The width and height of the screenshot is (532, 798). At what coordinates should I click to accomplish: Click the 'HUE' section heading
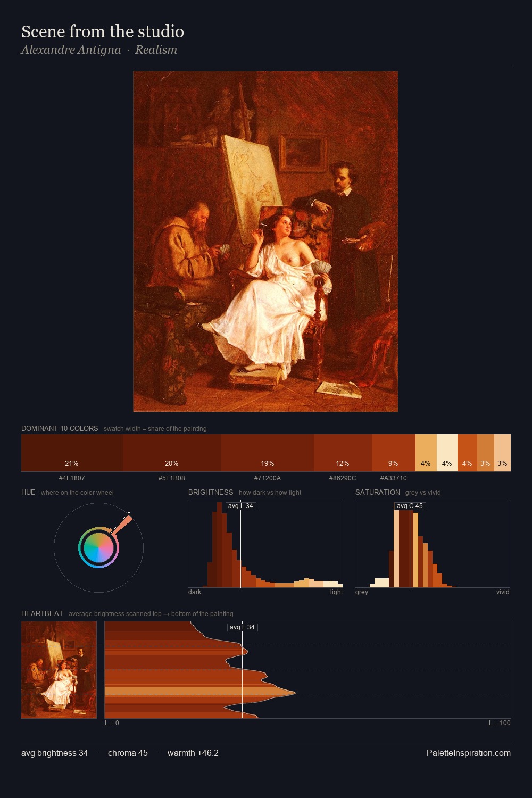click(x=28, y=492)
